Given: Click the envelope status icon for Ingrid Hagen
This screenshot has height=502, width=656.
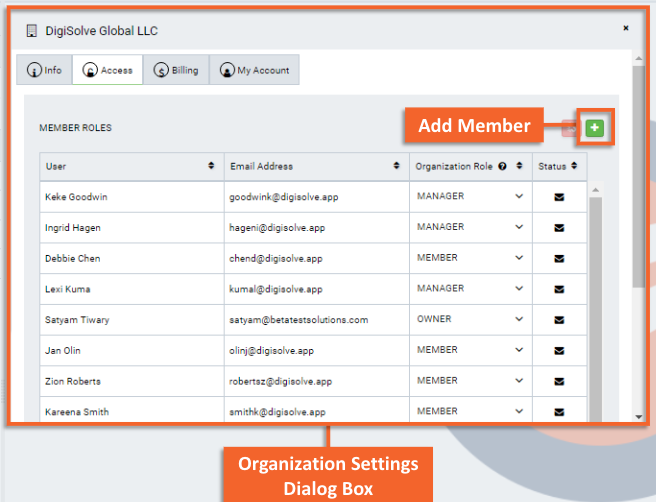Looking at the screenshot, I should click(x=559, y=228).
